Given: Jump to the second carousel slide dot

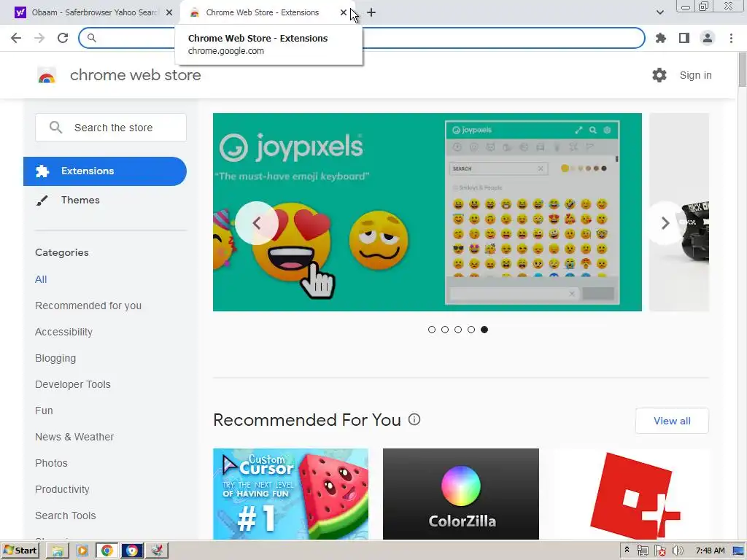Looking at the screenshot, I should click(x=445, y=330).
